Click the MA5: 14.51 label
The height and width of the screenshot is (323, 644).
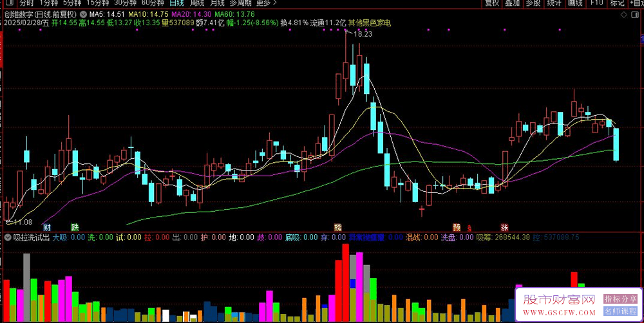click(107, 14)
